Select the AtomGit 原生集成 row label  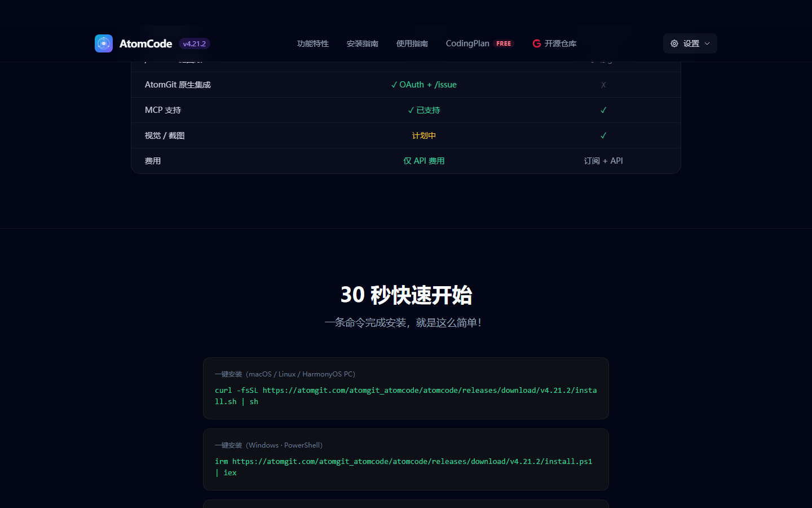pyautogui.click(x=178, y=85)
